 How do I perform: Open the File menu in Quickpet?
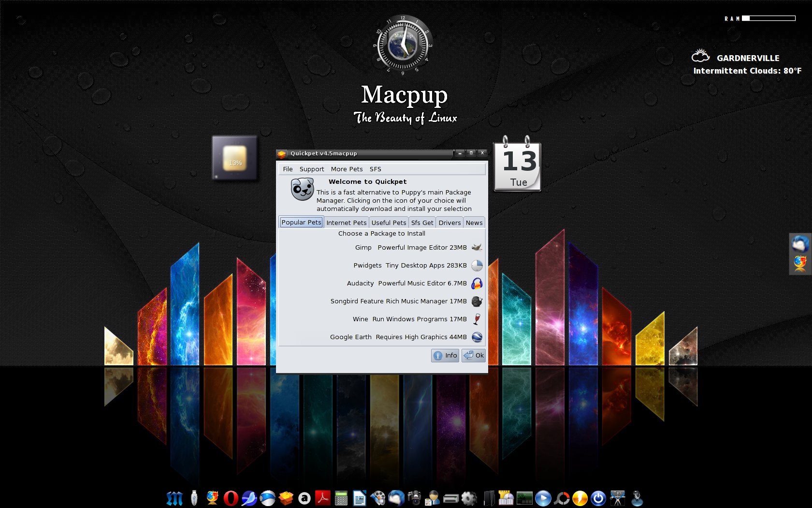(x=288, y=169)
